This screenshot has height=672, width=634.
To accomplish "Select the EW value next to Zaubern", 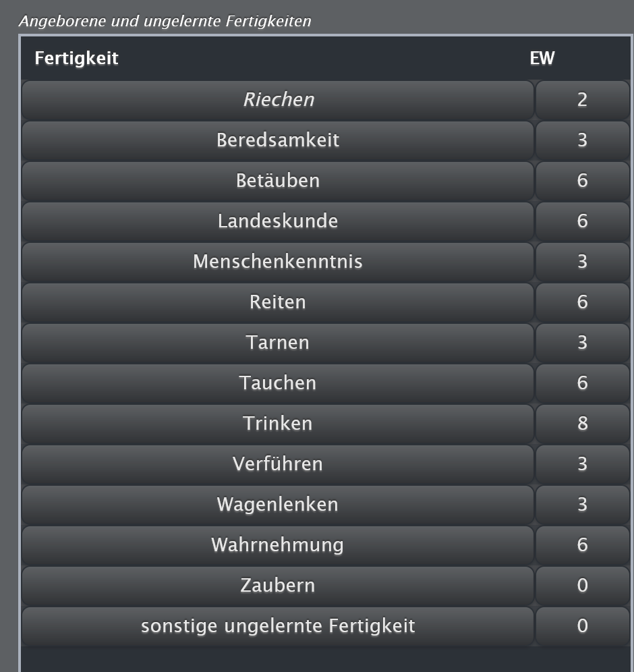I will [582, 586].
